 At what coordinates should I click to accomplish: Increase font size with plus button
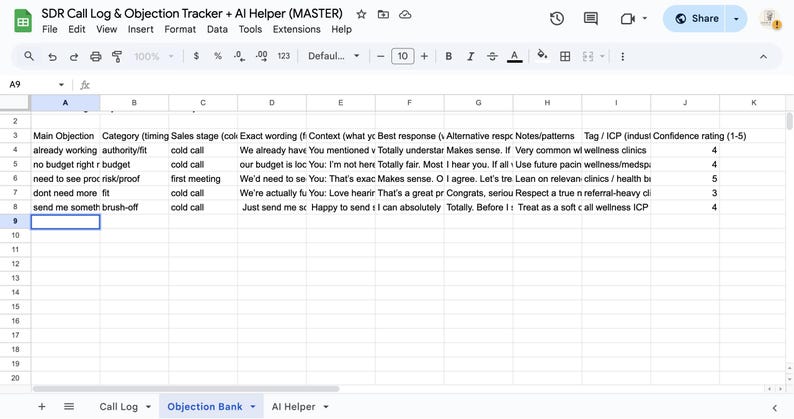(x=424, y=56)
